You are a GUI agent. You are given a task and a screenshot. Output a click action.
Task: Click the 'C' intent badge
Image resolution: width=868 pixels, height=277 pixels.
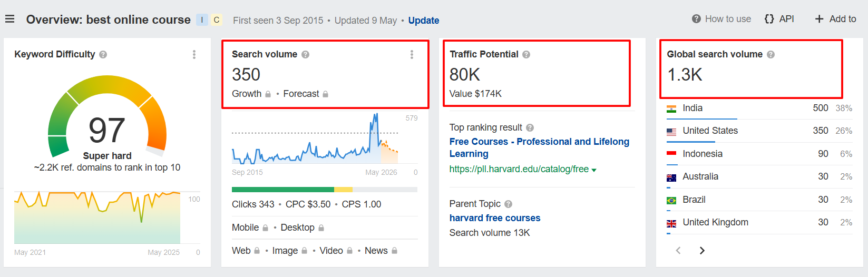click(216, 20)
